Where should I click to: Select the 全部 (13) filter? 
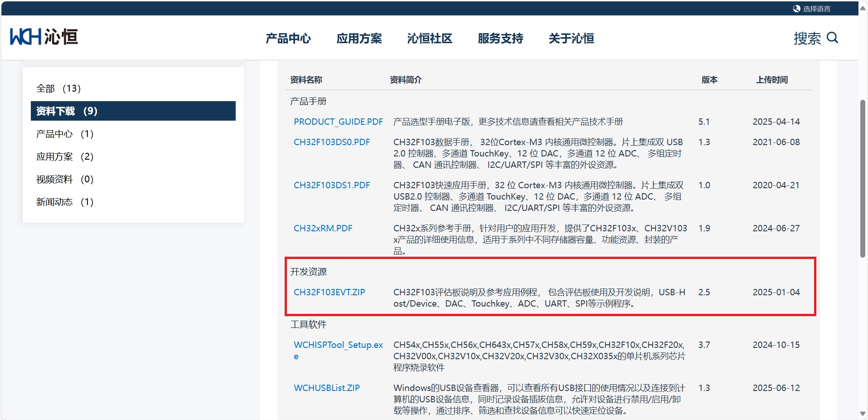(58, 88)
